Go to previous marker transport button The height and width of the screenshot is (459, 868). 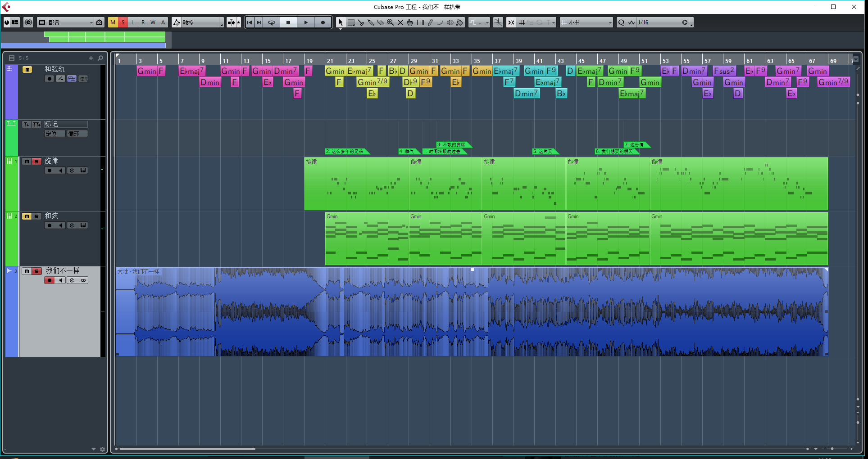(x=250, y=22)
